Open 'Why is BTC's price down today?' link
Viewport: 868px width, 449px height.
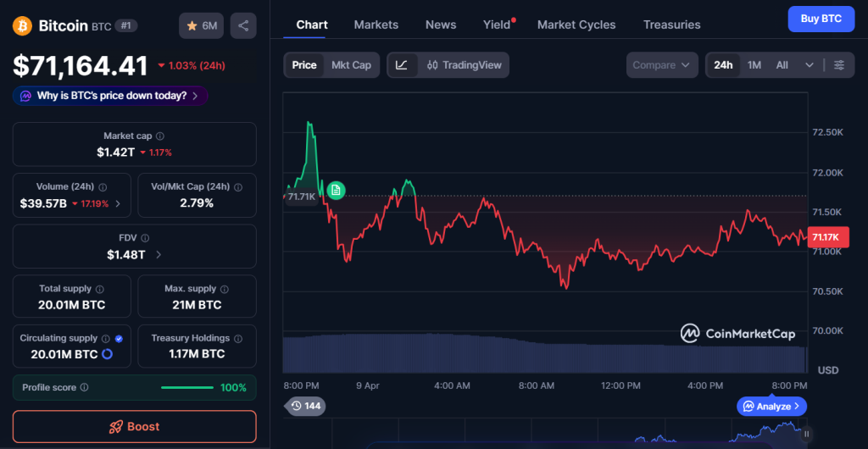[111, 96]
